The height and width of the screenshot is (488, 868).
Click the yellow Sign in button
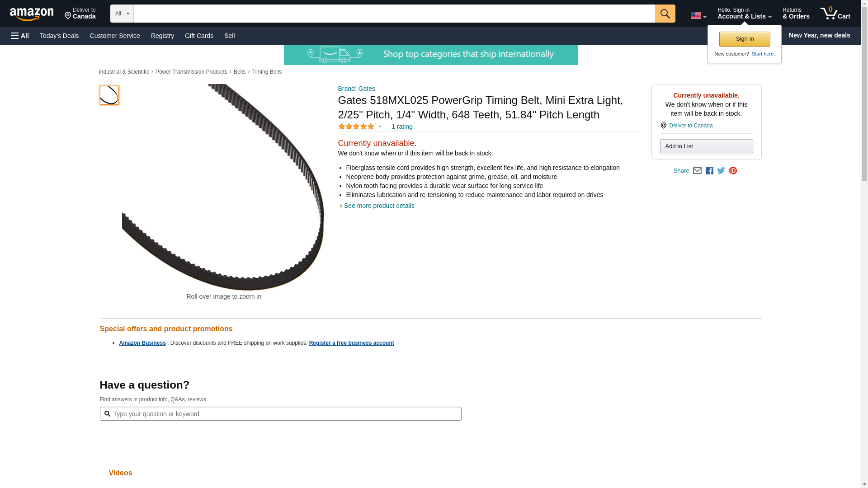pos(744,39)
